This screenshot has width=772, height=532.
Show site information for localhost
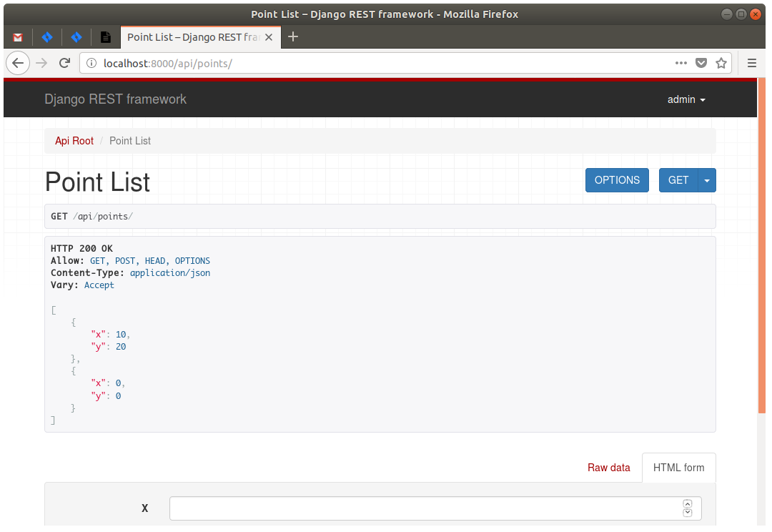coord(91,63)
